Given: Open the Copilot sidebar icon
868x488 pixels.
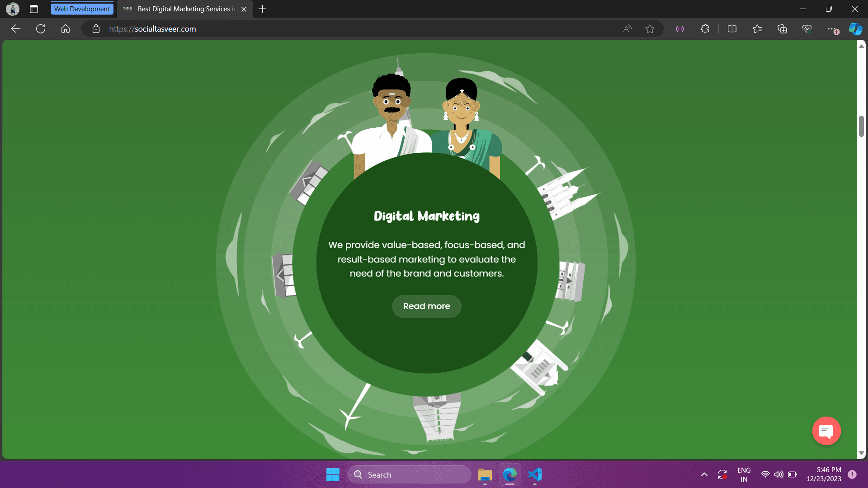Looking at the screenshot, I should click(855, 29).
